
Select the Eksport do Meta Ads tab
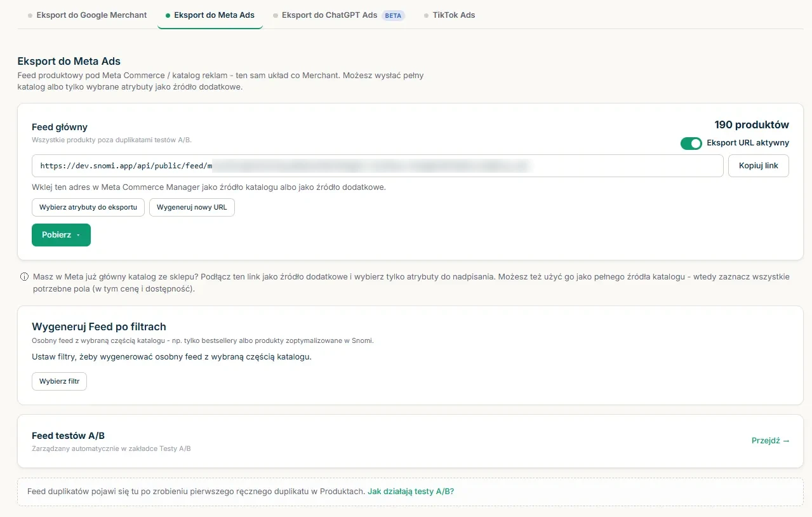coord(210,15)
